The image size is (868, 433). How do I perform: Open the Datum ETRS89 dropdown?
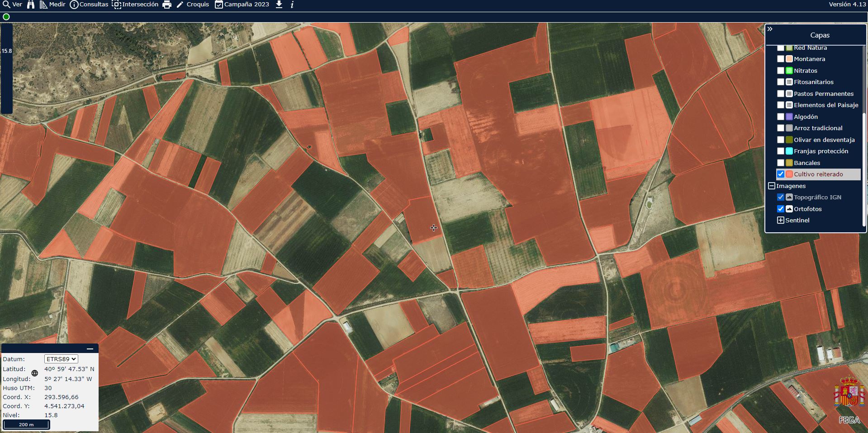click(x=61, y=359)
